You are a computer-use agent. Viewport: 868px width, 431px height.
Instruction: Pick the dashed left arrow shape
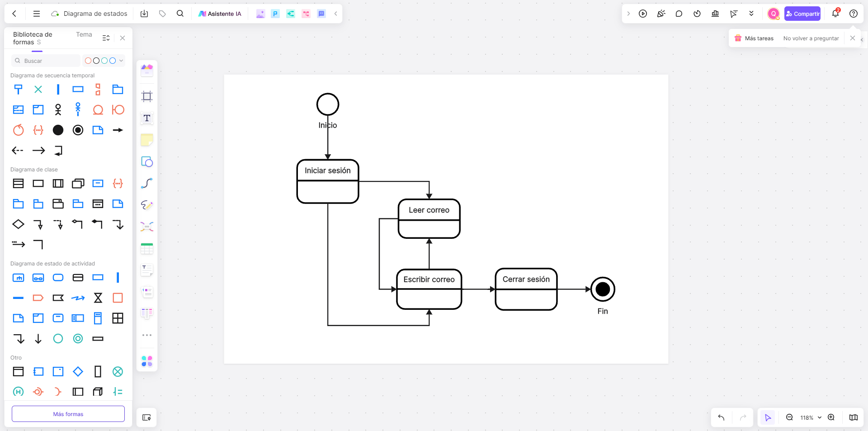tap(18, 151)
